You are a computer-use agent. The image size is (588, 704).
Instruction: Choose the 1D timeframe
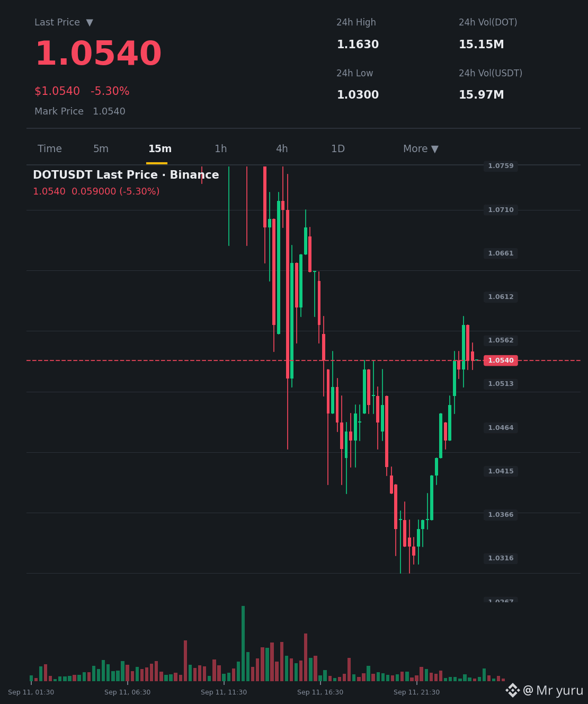338,149
